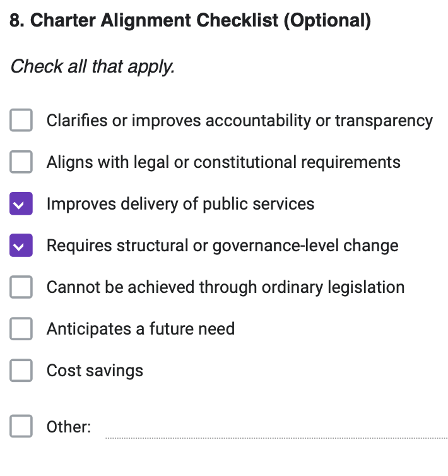Click the Charter Alignment Checklist heading
448x476 pixels.
click(x=190, y=20)
